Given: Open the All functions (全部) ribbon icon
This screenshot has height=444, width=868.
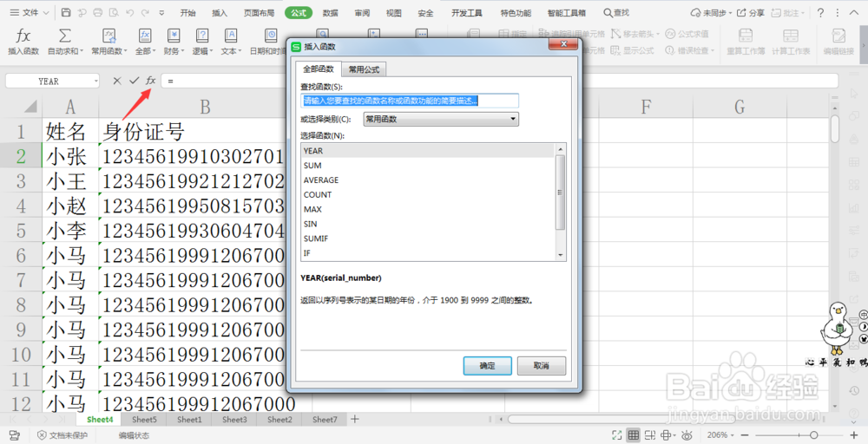Looking at the screenshot, I should 145,36.
